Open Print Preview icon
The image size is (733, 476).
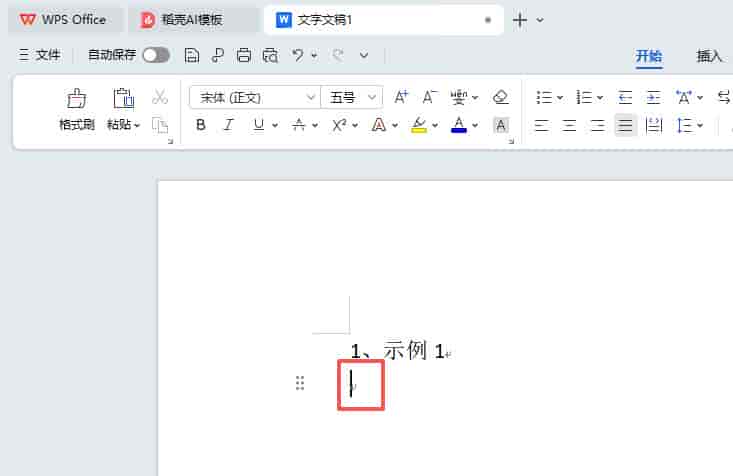[270, 55]
